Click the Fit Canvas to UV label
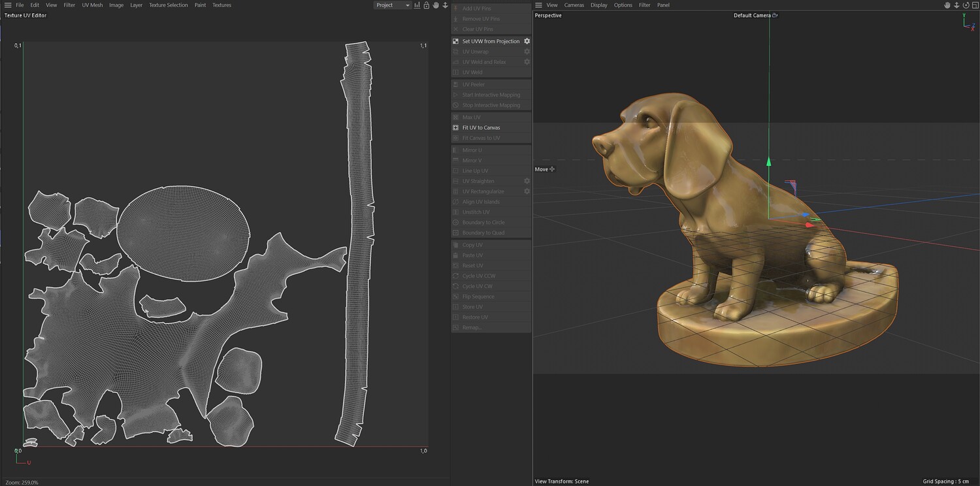 click(x=482, y=138)
